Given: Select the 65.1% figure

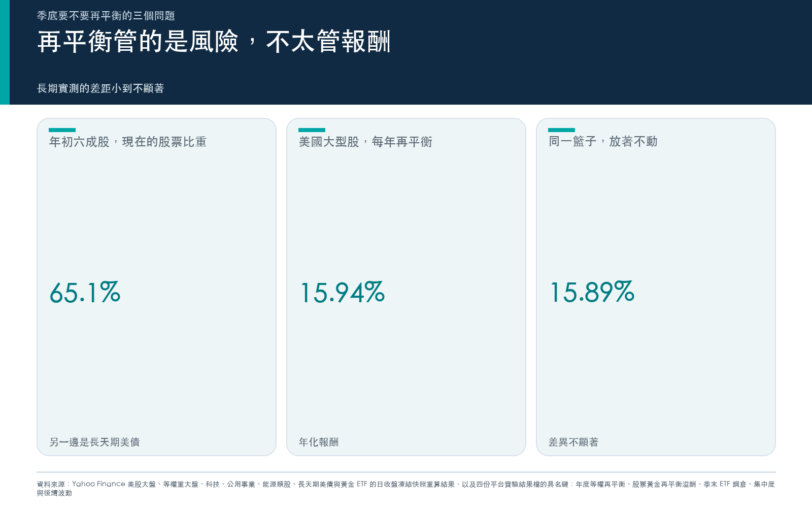Looking at the screenshot, I should 85,293.
